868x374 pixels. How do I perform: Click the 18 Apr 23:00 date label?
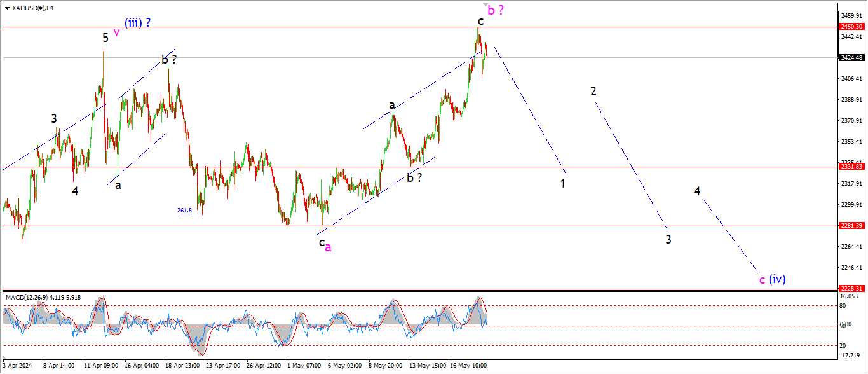pyautogui.click(x=181, y=366)
